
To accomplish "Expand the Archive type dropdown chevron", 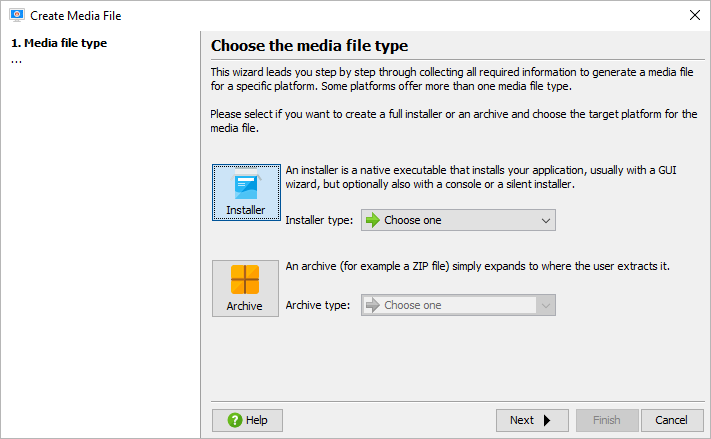I will [545, 305].
